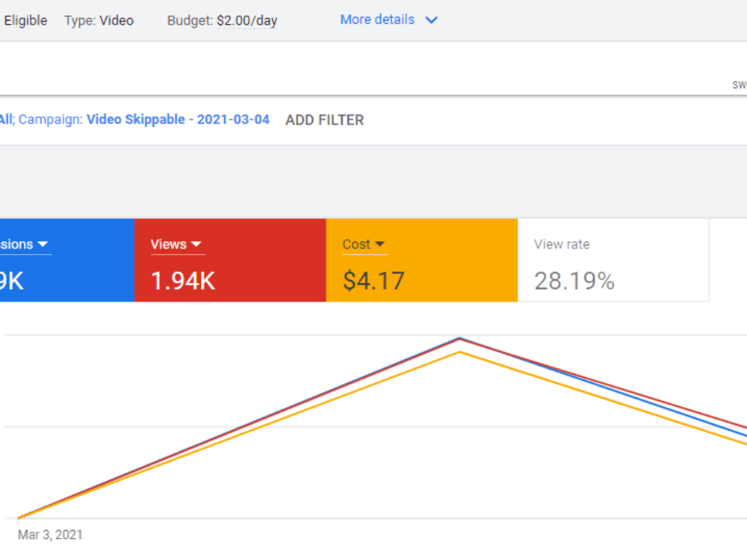This screenshot has height=560, width=747.
Task: Click the chart peak data point
Action: (459, 338)
